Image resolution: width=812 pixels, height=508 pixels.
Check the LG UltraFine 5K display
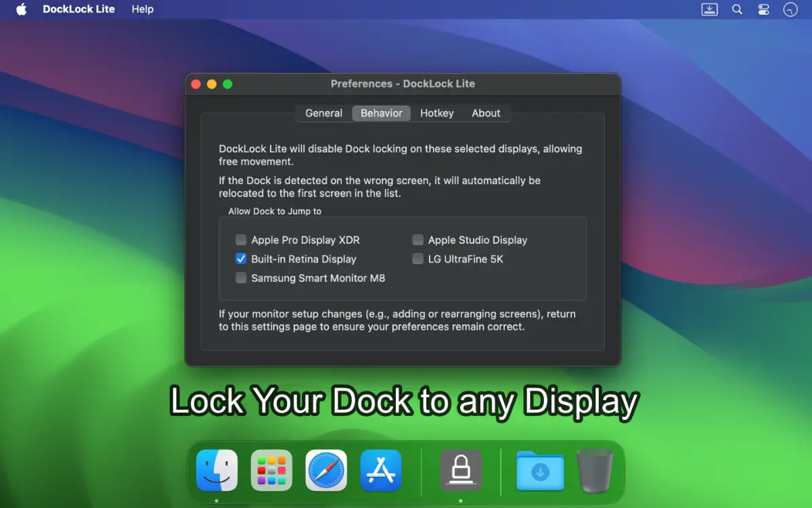418,259
